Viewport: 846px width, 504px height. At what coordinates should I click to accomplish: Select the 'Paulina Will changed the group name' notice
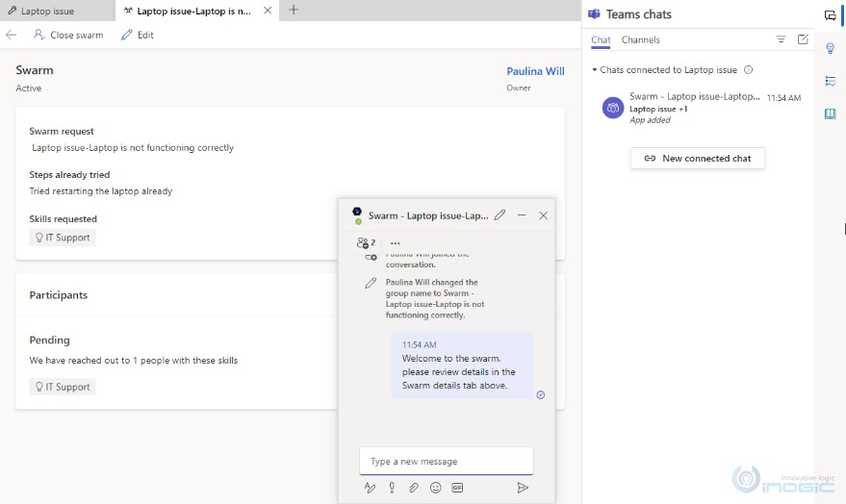[434, 298]
